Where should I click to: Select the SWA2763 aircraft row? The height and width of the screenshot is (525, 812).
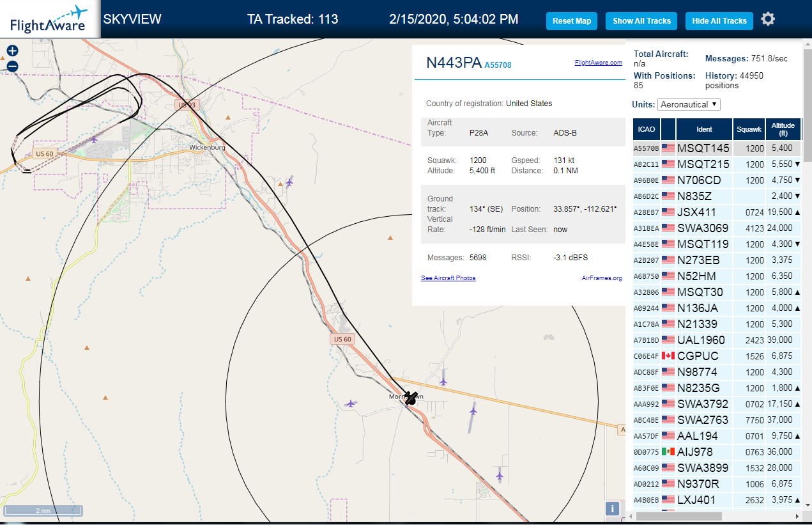[716, 420]
